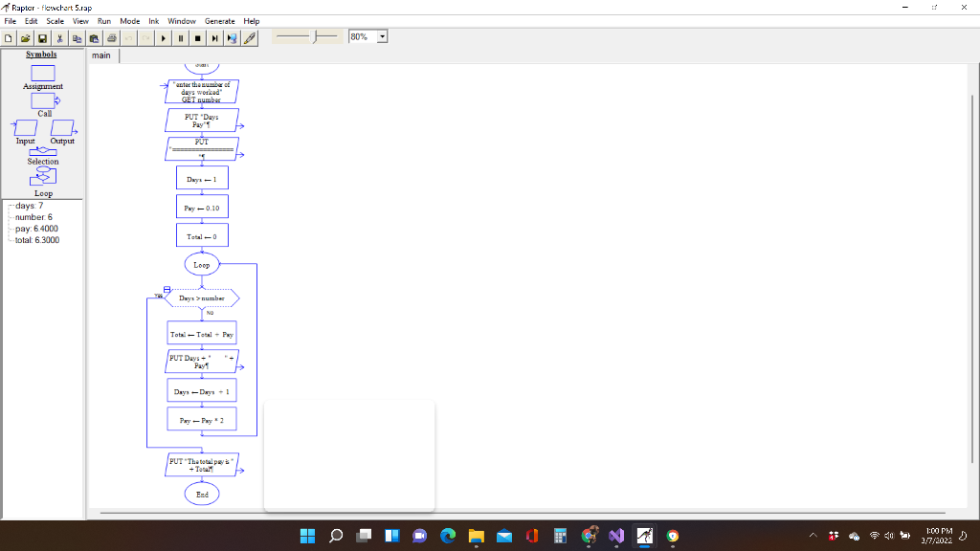Click the Comment pen tool
980x551 pixels.
(248, 38)
